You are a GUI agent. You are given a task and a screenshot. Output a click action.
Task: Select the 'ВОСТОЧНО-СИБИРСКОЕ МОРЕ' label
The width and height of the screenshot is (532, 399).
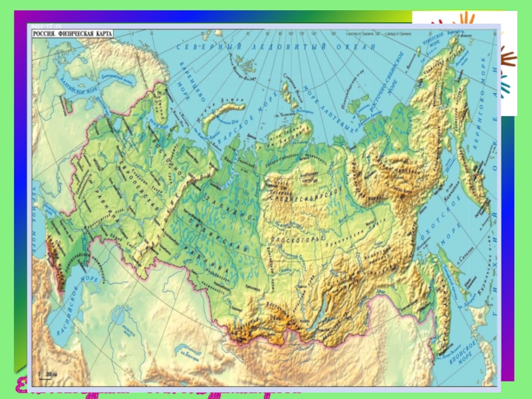(388, 82)
